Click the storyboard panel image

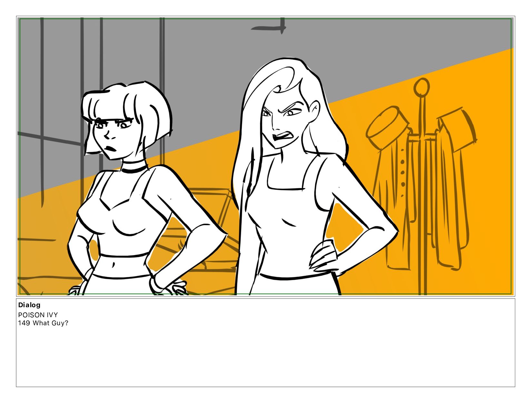click(x=266, y=156)
